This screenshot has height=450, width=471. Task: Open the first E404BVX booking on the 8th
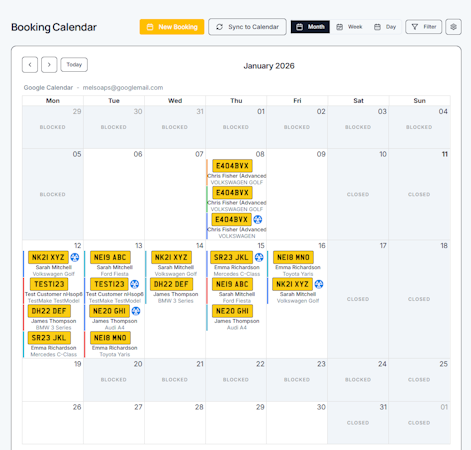tap(232, 166)
